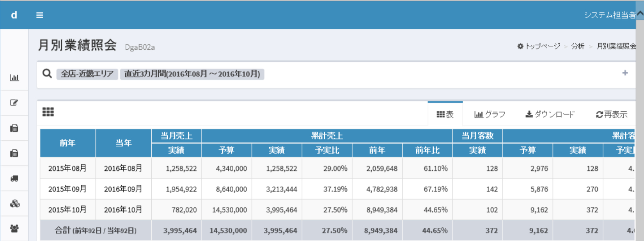This screenshot has width=644, height=241.
Task: Click the 当年 column header
Action: [124, 143]
